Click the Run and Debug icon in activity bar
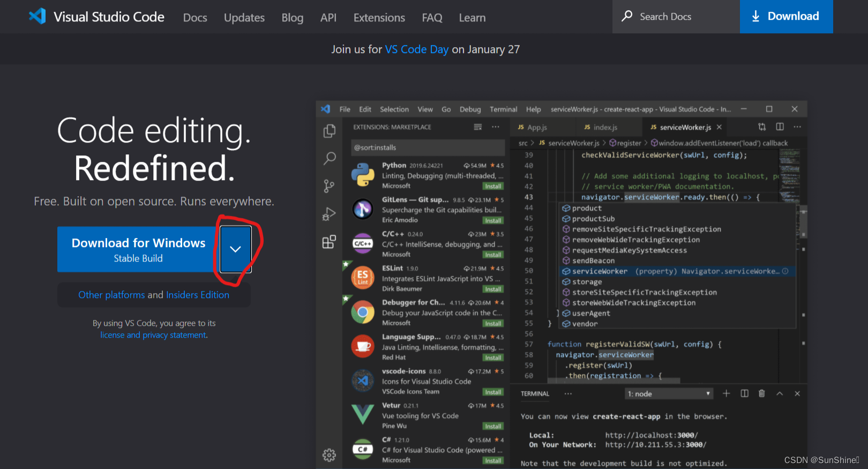868x469 pixels. (x=329, y=214)
